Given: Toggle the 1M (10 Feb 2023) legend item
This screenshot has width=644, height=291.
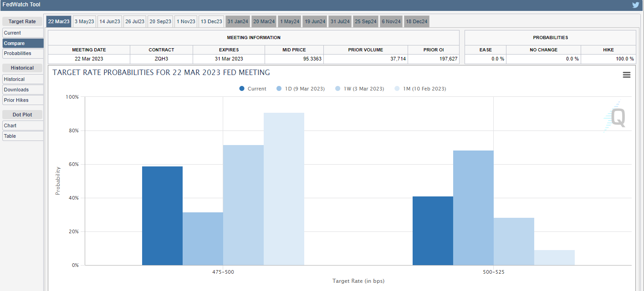Looking at the screenshot, I should (x=420, y=89).
